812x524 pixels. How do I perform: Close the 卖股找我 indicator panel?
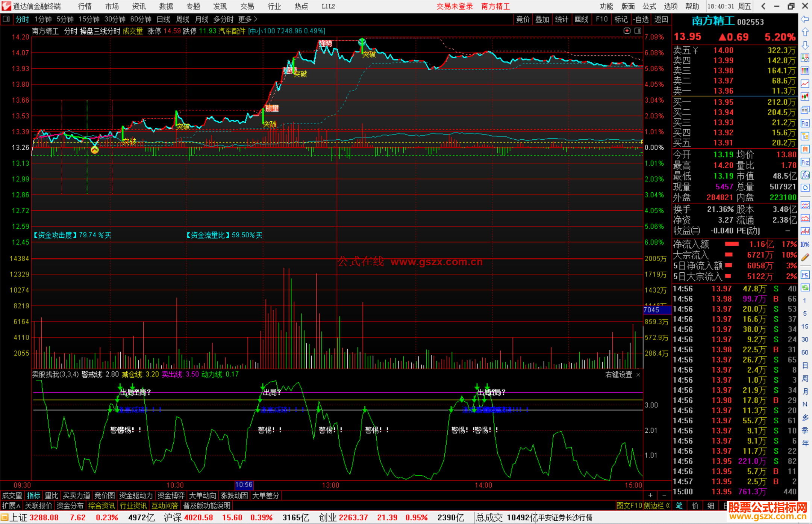click(638, 375)
